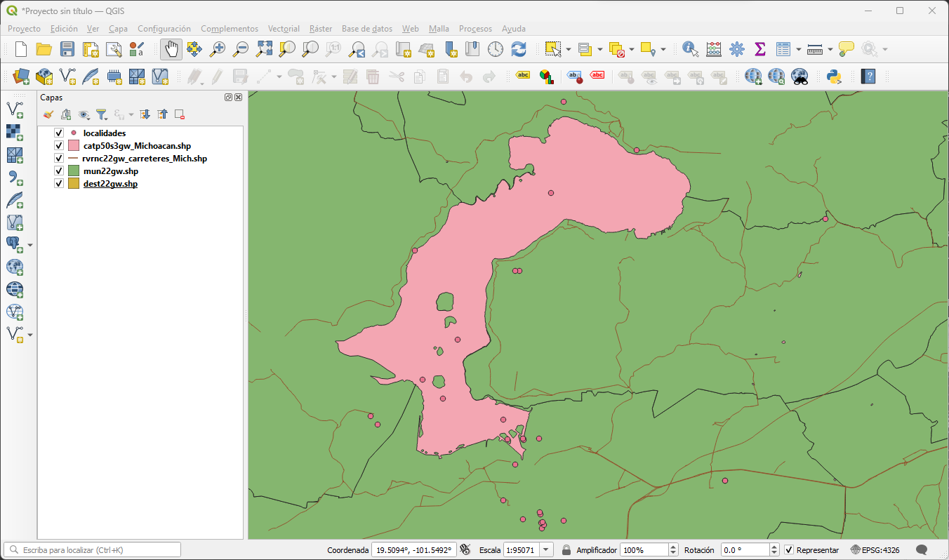The image size is (949, 560).
Task: Open Help contents book icon
Action: [x=868, y=76]
